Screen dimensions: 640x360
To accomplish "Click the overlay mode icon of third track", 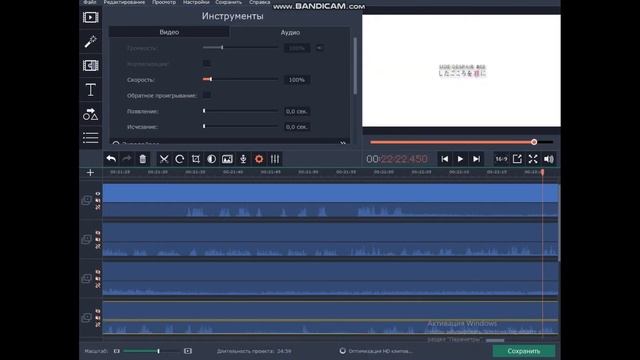I will [x=86, y=278].
